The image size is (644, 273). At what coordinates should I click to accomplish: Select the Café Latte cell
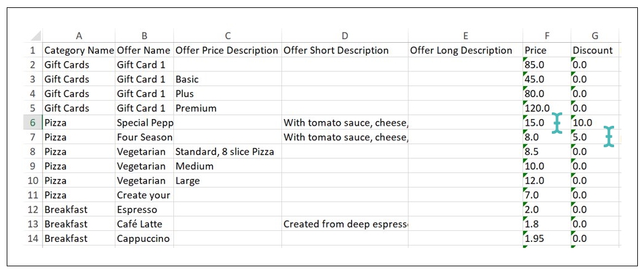140,225
